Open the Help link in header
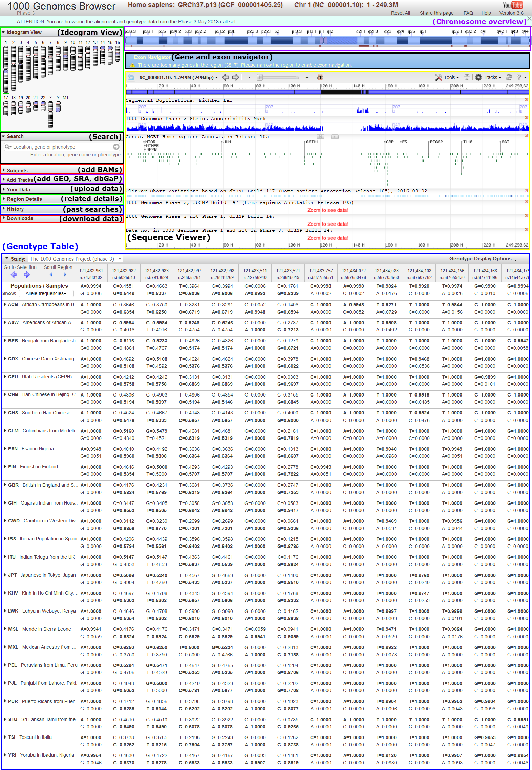Screen dimensions: 532x770 click(486, 13)
